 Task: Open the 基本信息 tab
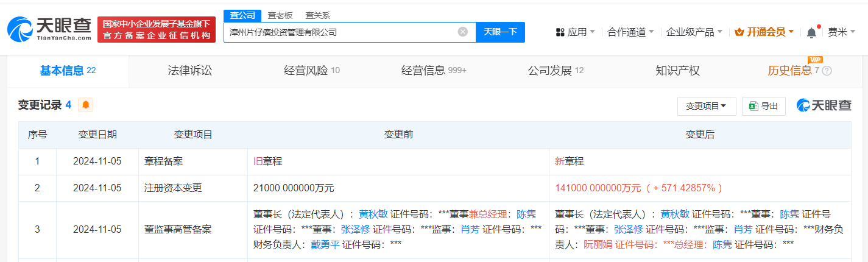68,71
